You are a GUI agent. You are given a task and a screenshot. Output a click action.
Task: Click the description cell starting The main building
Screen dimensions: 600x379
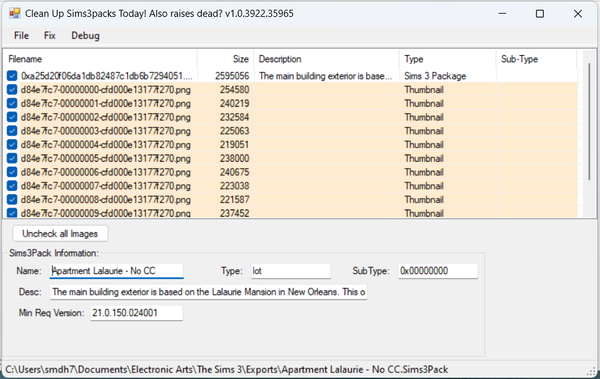(325, 76)
